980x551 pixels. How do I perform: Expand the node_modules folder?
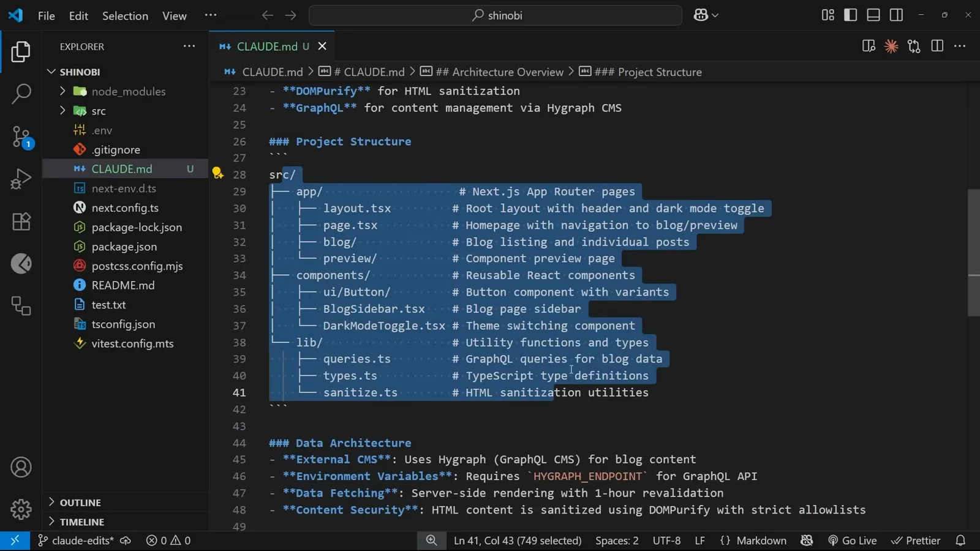tap(125, 91)
